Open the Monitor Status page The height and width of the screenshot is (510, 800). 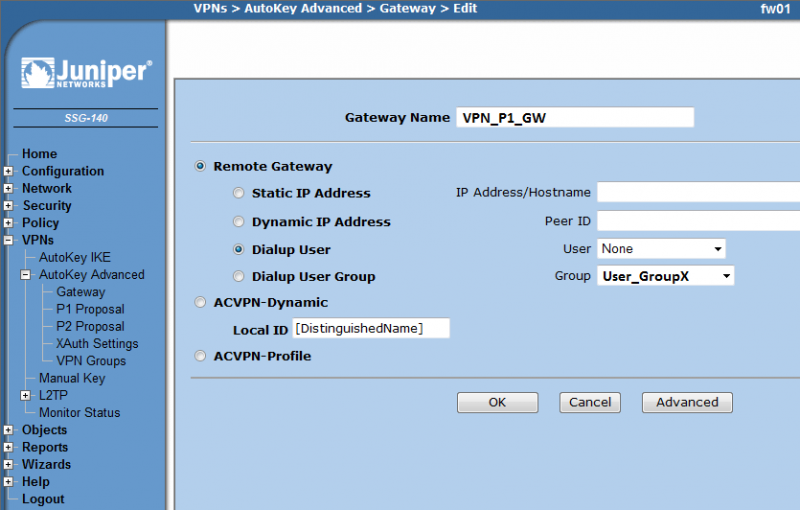80,413
